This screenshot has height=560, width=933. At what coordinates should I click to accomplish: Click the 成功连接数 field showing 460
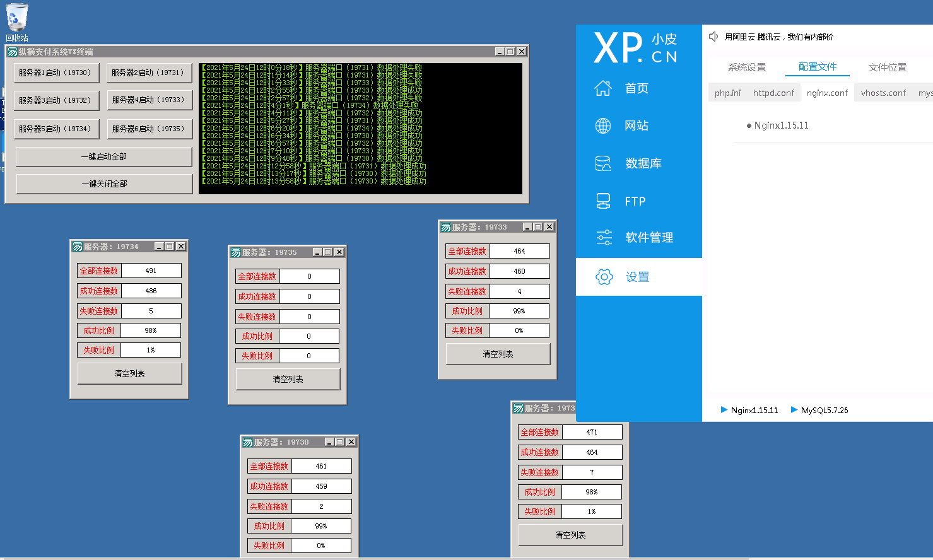(519, 271)
